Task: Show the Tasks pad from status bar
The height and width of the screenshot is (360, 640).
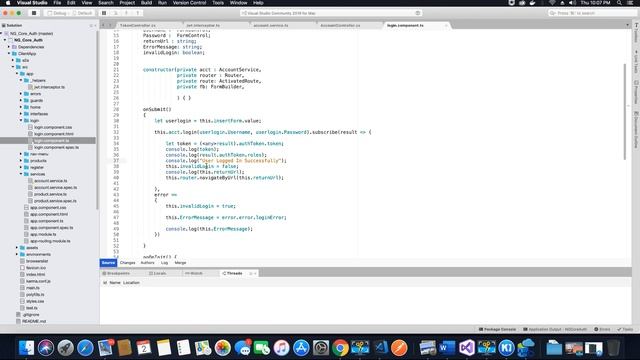Action: coord(625,329)
